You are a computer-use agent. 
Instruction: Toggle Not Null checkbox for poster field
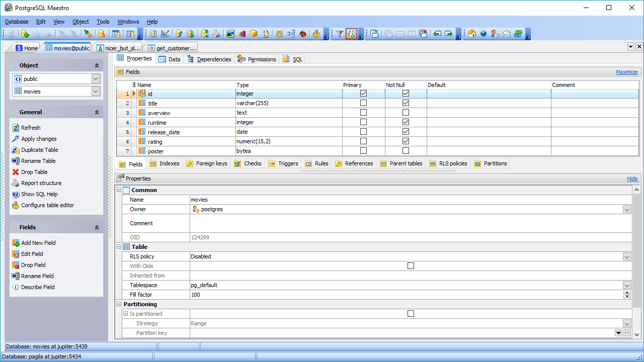pos(406,151)
